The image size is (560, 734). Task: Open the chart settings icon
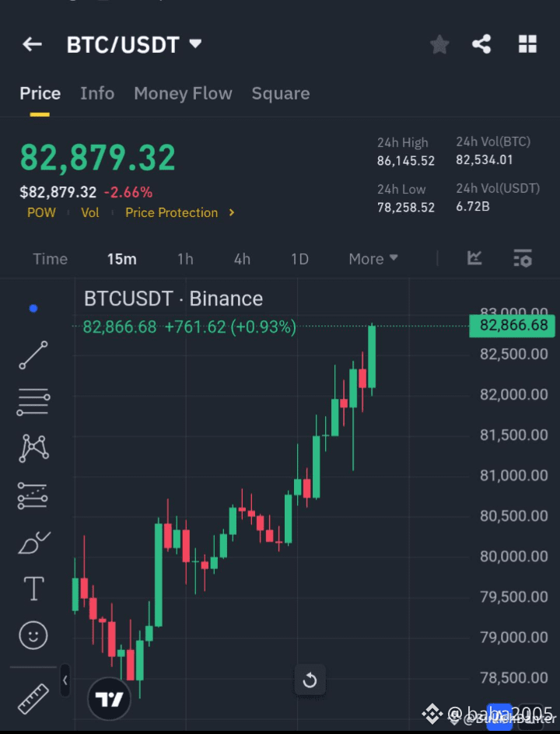pos(523,258)
